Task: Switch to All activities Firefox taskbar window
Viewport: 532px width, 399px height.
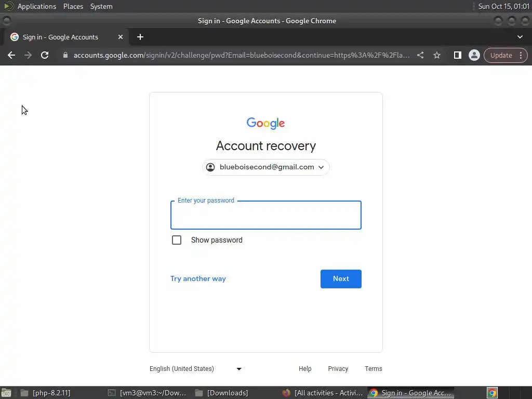Action: 322,393
